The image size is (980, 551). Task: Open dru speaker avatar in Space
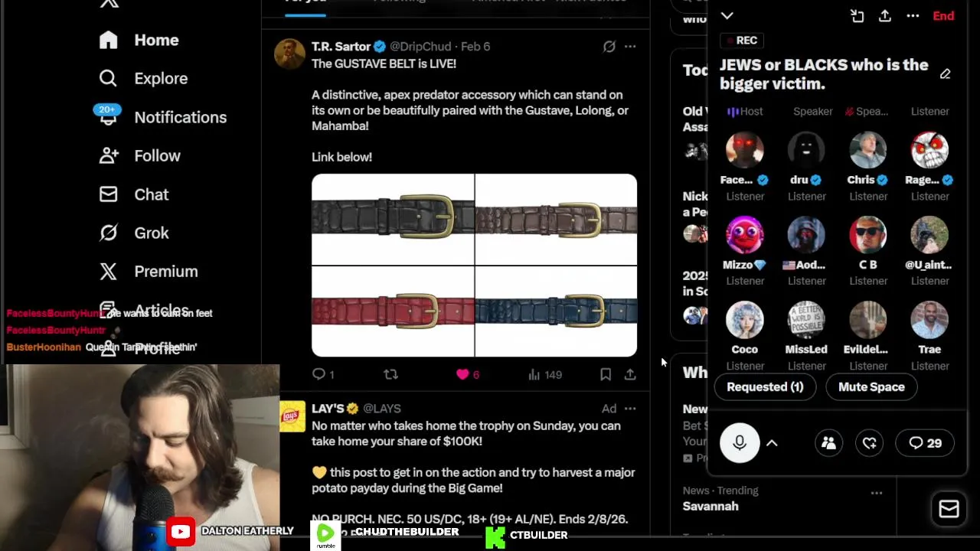[x=806, y=150]
